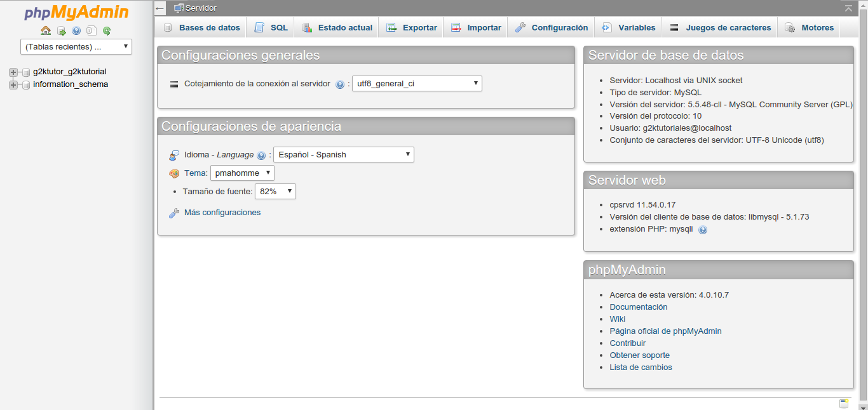Click the libmysql - 5.1.73 client version text
This screenshot has height=410, width=868.
pos(709,217)
